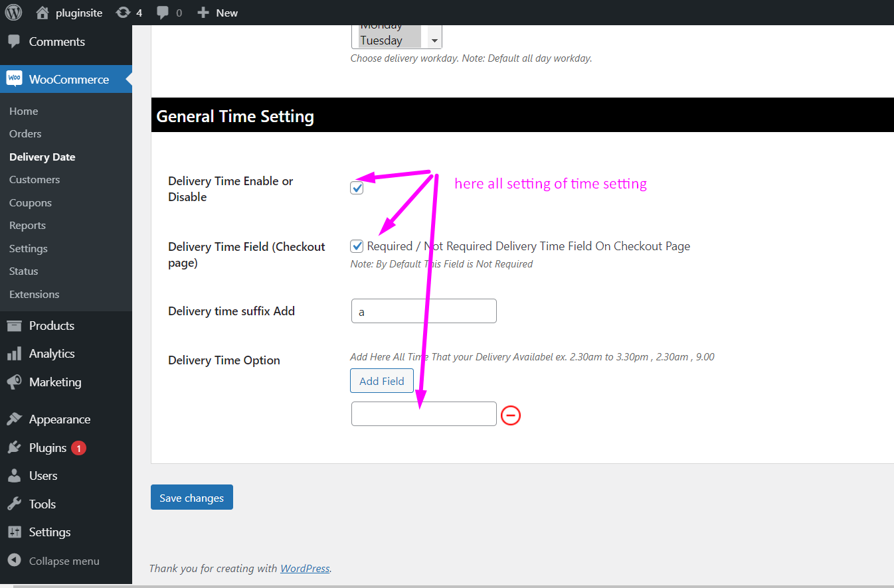Screen dimensions: 894x588
Task: Click the Appearance brush icon
Action: [14, 419]
